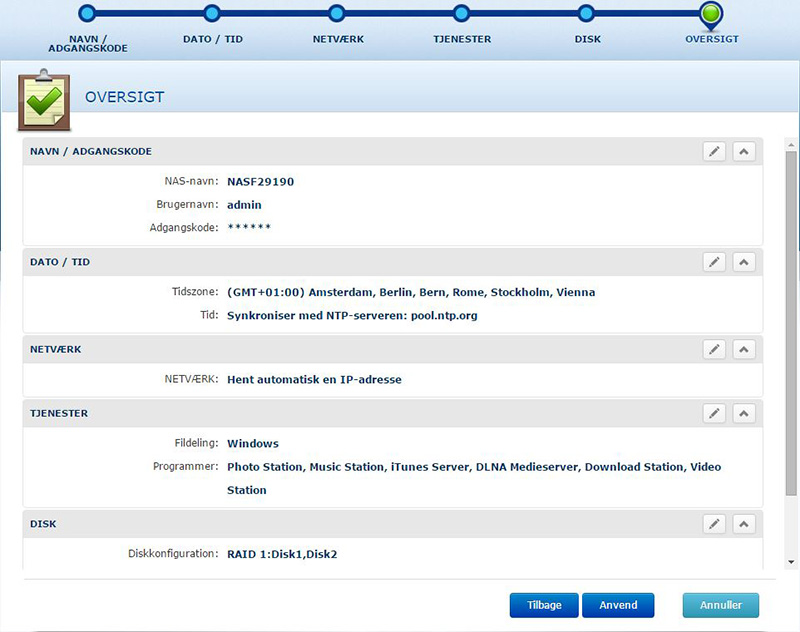Collapse the NAVN / ADGANGSKODE section

[x=744, y=151]
